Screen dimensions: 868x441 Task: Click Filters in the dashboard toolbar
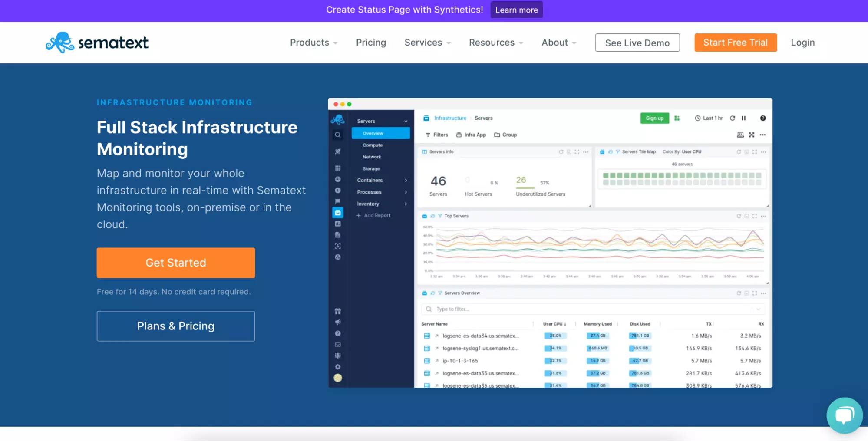click(437, 135)
